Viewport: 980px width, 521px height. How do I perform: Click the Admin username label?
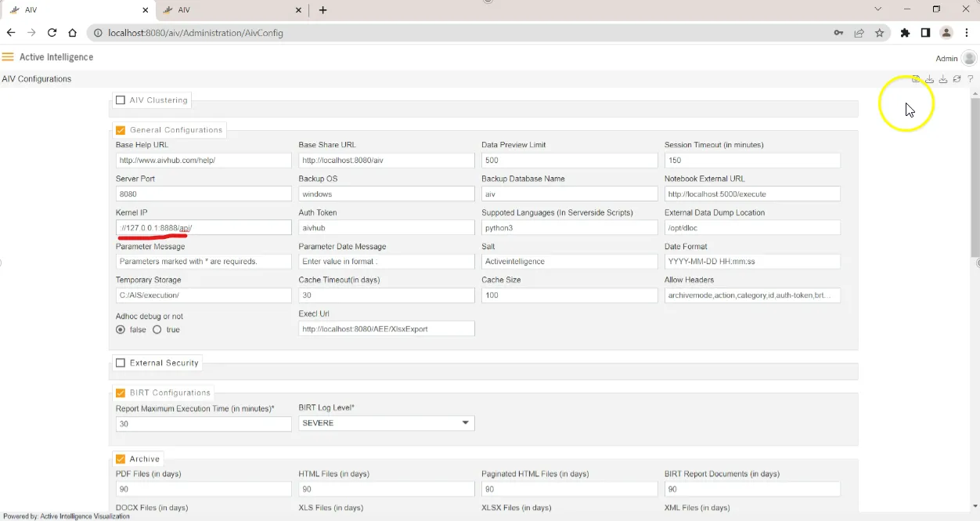point(946,59)
